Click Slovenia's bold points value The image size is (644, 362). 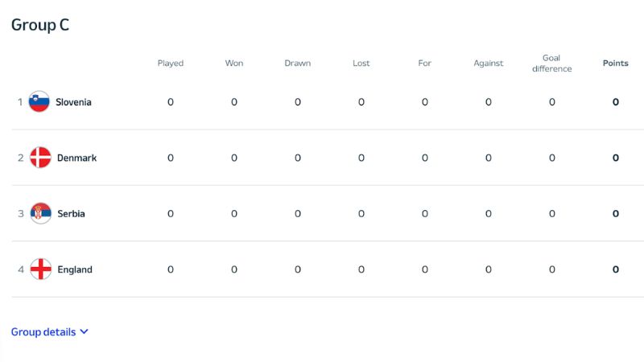(x=615, y=102)
